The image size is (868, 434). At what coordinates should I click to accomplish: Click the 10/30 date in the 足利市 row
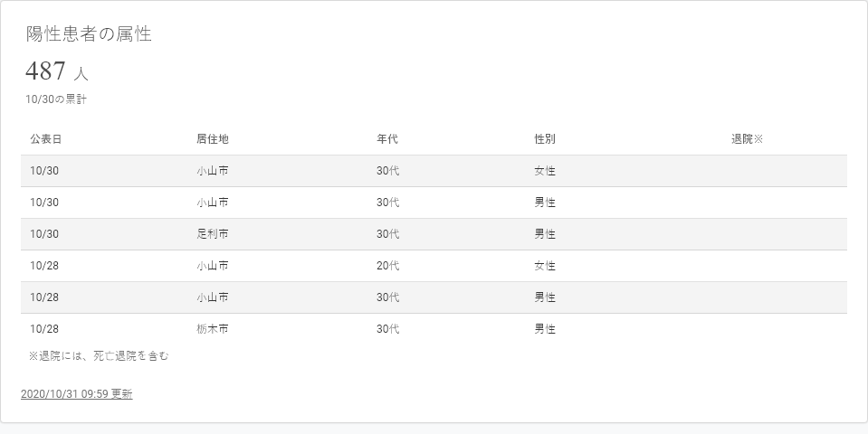[x=44, y=234]
